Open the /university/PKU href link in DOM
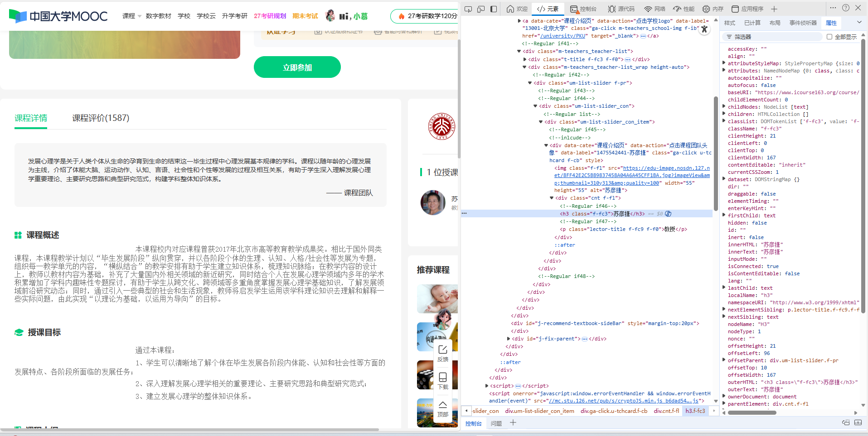 pyautogui.click(x=563, y=36)
